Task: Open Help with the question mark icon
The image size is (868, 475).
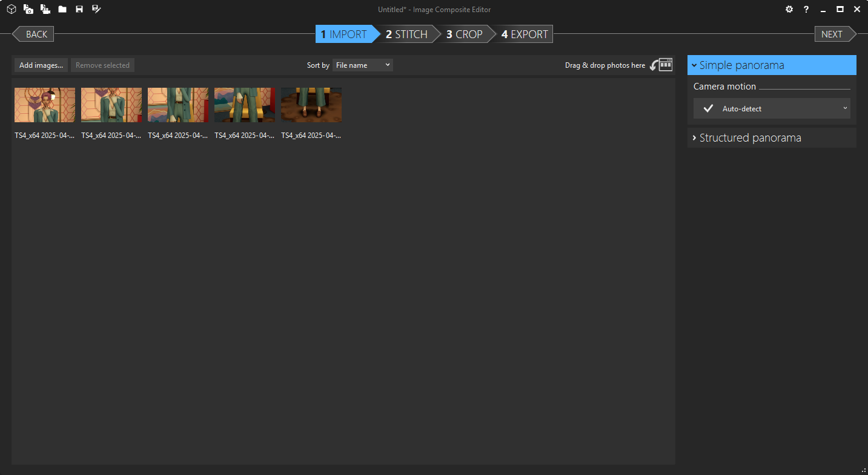Action: point(806,9)
